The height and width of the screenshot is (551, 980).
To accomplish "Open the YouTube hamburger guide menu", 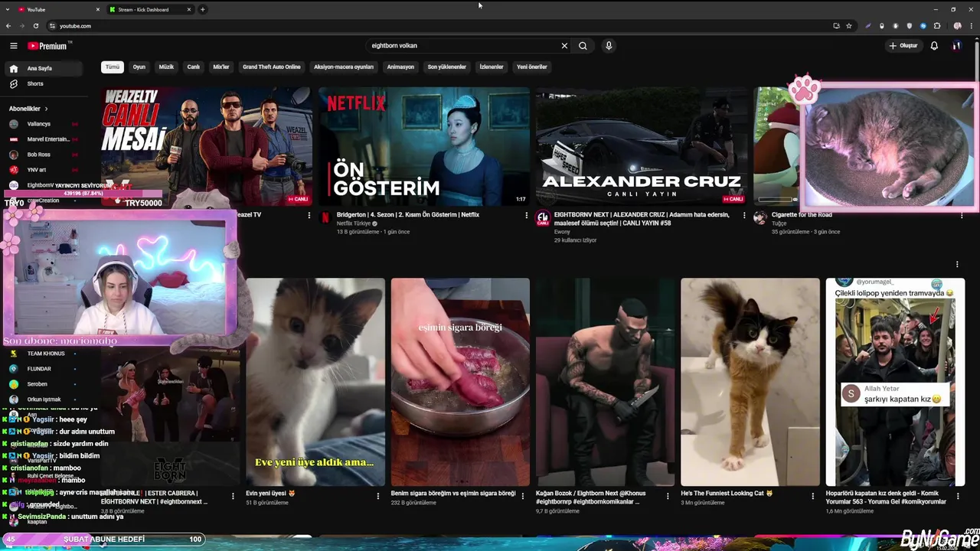I will [13, 46].
